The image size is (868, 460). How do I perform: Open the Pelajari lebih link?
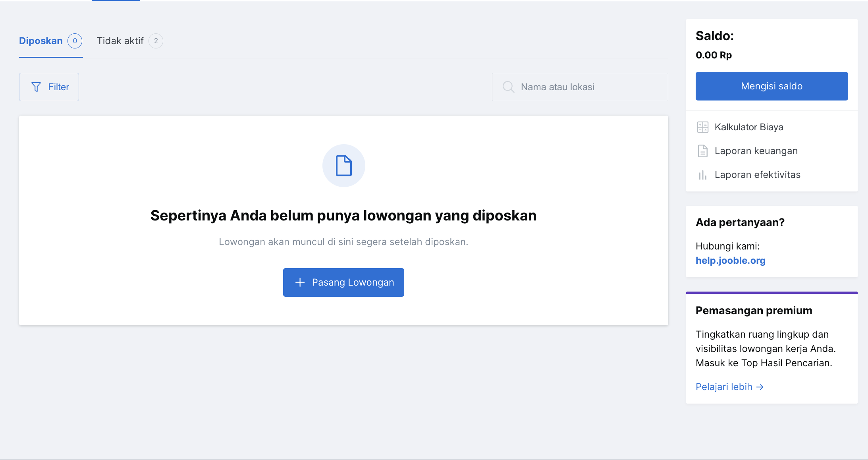pos(724,387)
